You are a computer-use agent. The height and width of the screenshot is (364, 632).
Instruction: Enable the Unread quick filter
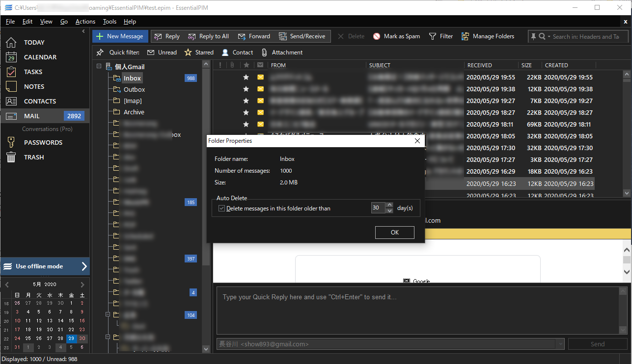[162, 52]
